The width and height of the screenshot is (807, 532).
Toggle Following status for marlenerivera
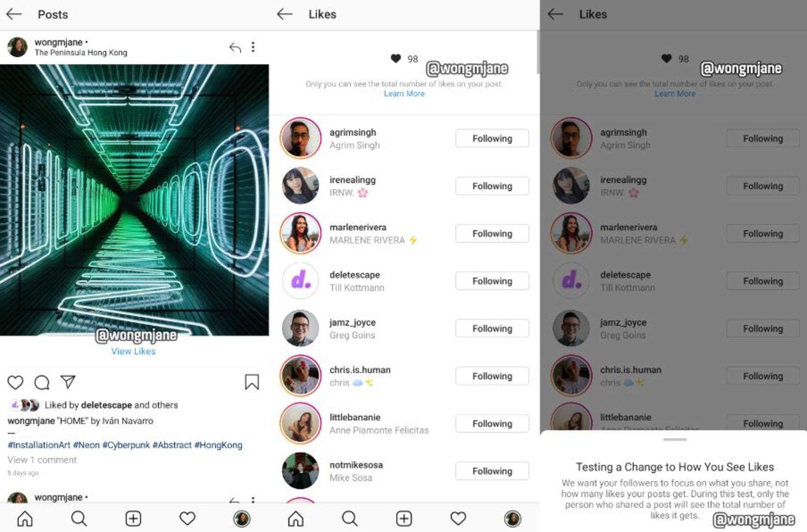(493, 233)
